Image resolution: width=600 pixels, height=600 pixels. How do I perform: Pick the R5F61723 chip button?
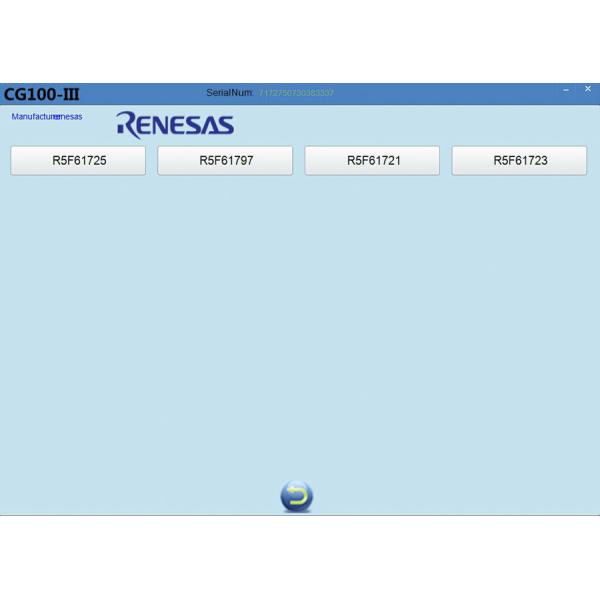coord(519,160)
